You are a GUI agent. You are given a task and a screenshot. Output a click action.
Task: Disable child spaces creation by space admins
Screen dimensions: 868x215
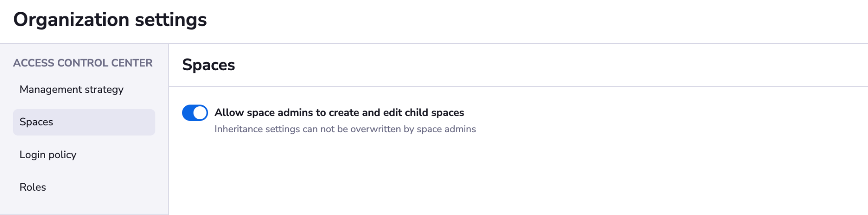tap(195, 113)
